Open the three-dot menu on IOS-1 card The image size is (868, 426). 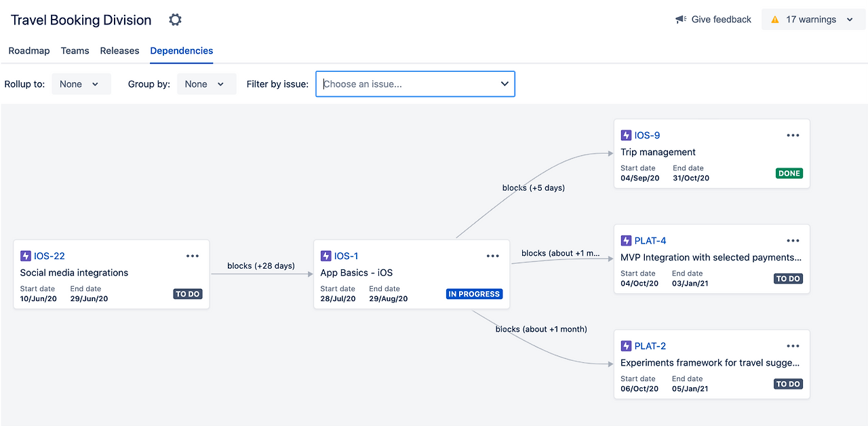coord(493,256)
